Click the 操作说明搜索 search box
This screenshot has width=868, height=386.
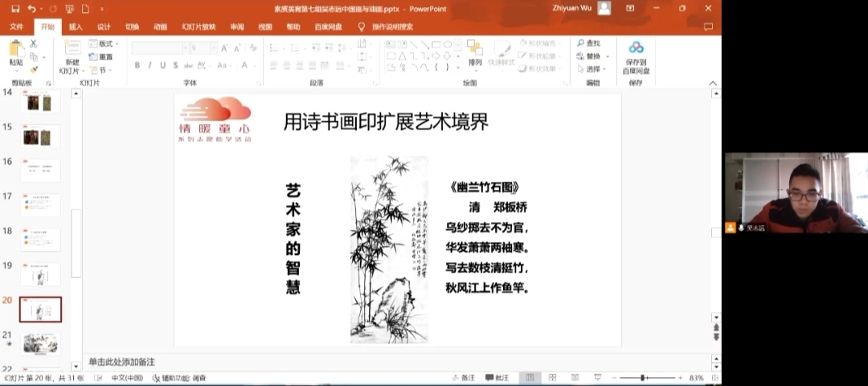click(x=392, y=27)
